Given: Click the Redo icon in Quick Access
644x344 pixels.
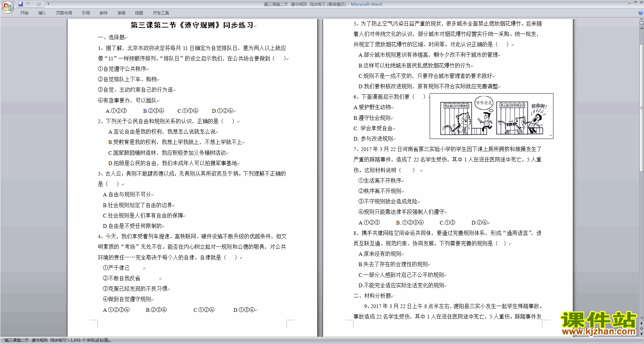Looking at the screenshot, I should 39,4.
